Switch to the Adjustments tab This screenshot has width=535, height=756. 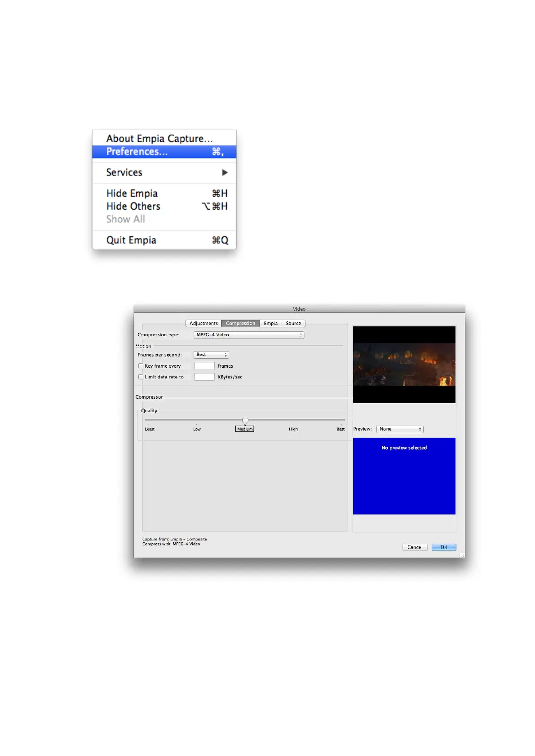tap(203, 323)
